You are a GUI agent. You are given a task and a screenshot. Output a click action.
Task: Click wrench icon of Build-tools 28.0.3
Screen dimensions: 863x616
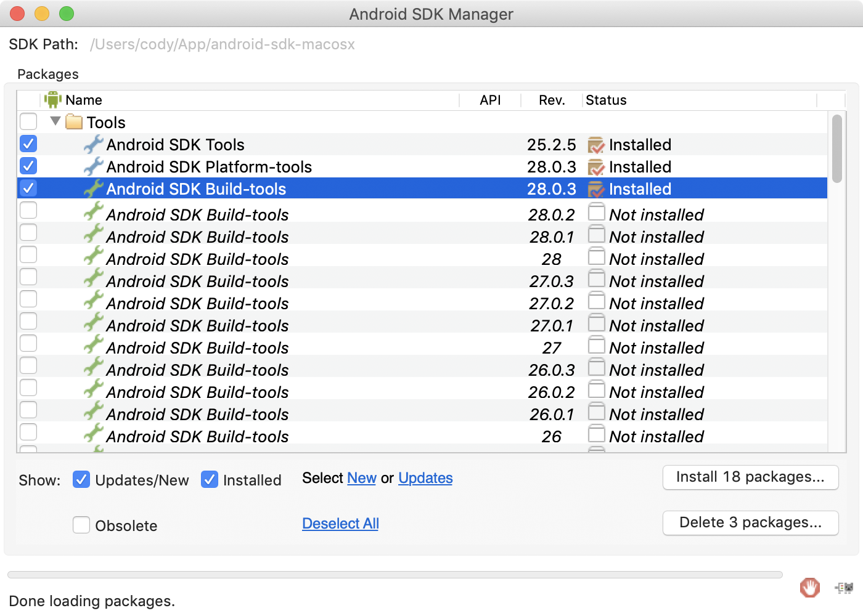tap(94, 189)
